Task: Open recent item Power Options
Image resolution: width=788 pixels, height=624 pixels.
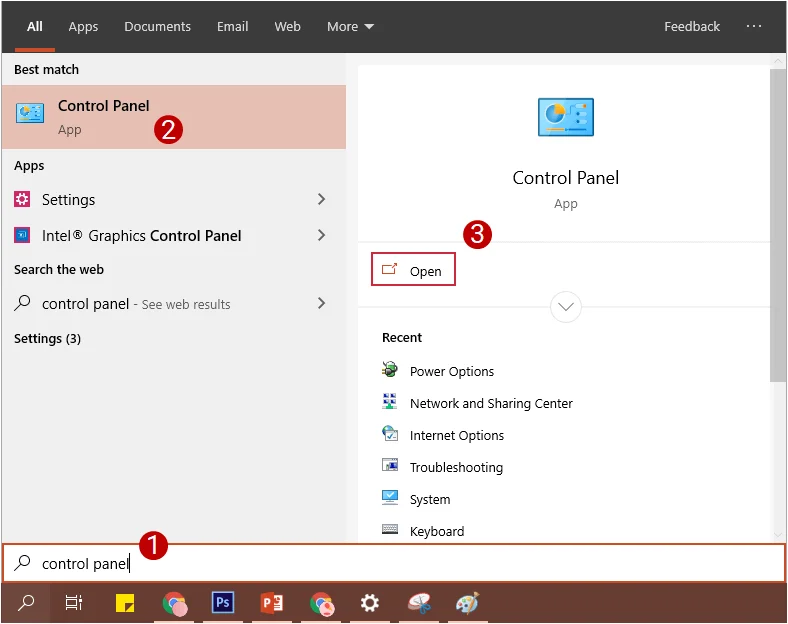Action: [452, 371]
